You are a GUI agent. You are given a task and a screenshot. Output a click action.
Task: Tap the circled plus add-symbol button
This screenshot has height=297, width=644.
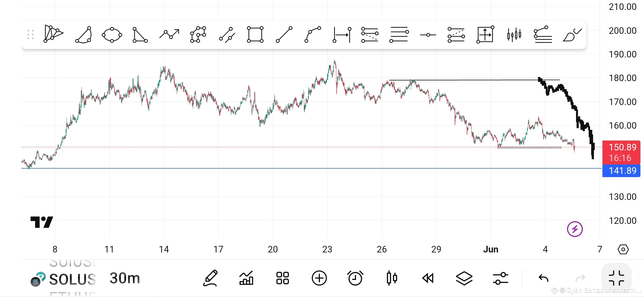click(319, 278)
